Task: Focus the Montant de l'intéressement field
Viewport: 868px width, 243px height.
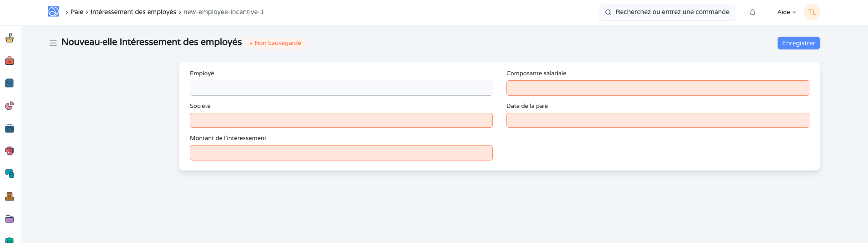Action: click(x=341, y=153)
